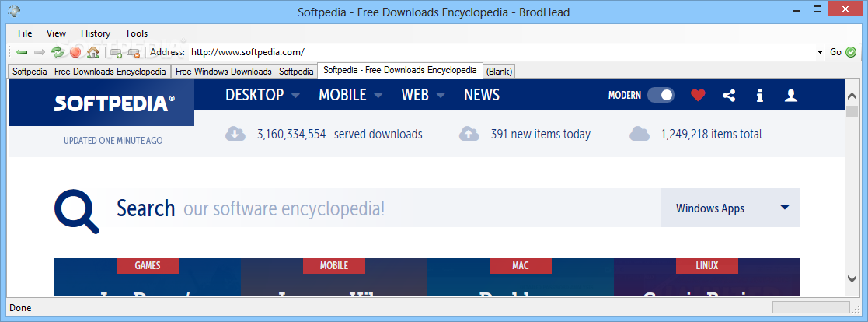Click the grey Forward arrow
Viewport: 868px width, 322px height.
point(40,52)
